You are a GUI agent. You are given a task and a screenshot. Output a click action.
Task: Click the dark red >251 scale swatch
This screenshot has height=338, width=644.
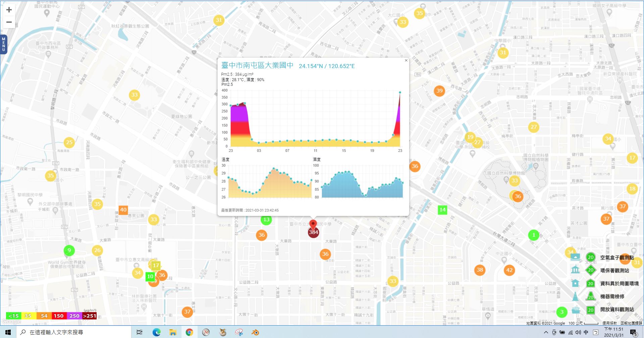pos(89,316)
